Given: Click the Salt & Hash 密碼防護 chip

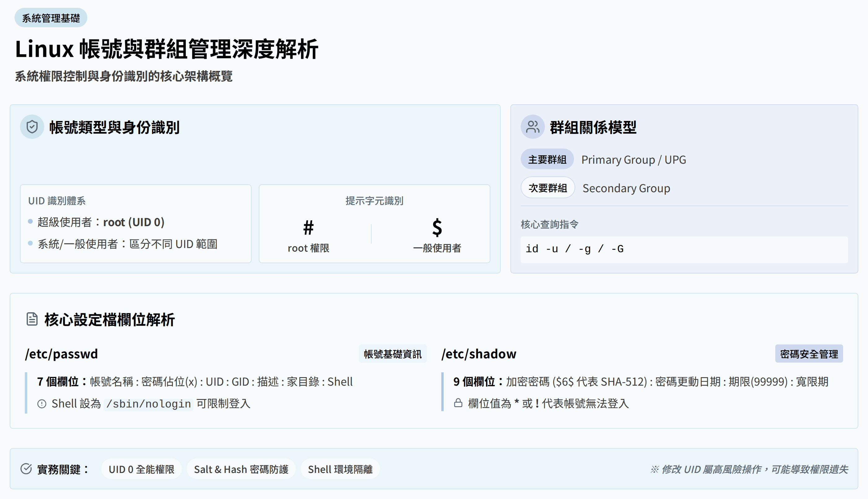Looking at the screenshot, I should click(x=241, y=469).
